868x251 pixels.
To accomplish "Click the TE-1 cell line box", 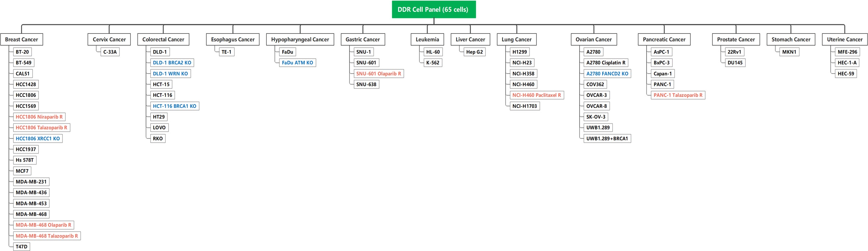I will coord(227,52).
